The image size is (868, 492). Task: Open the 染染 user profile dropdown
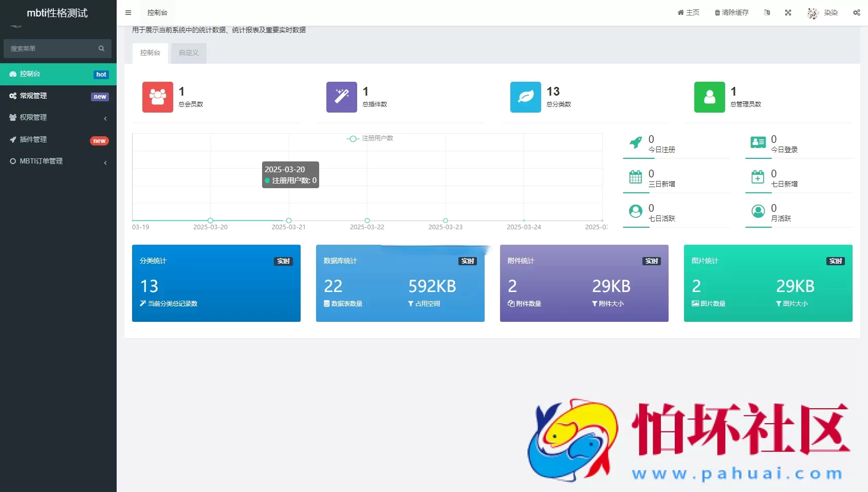(x=823, y=13)
